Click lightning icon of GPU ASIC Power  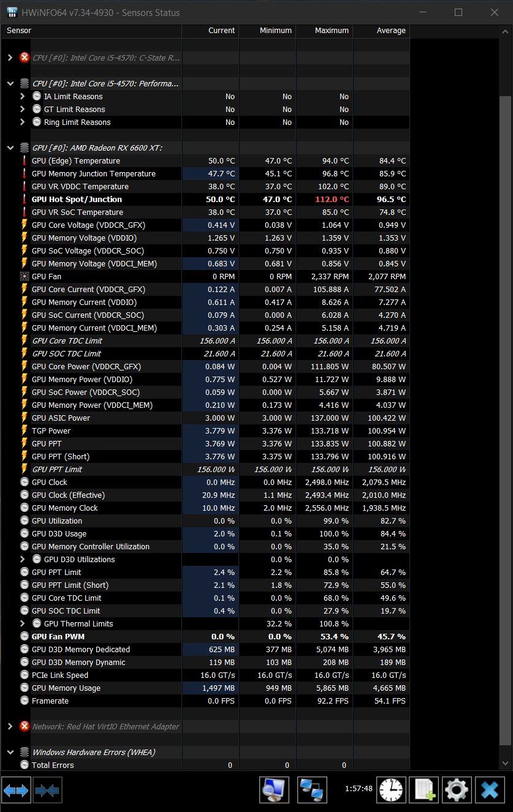25,418
